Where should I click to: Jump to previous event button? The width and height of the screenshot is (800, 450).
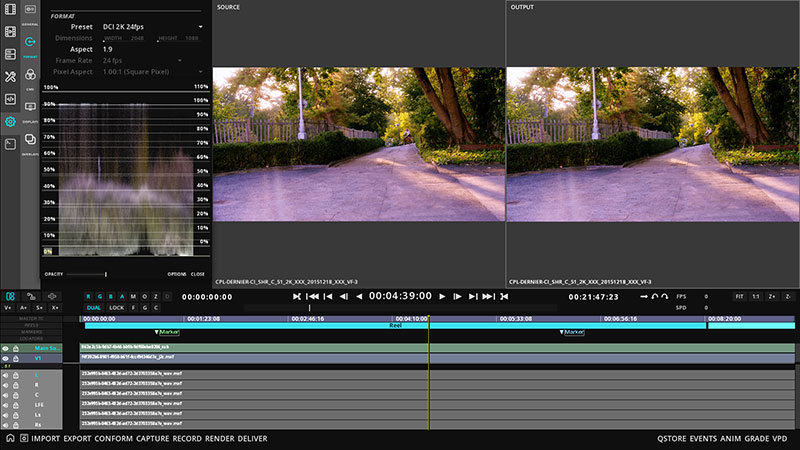tap(328, 296)
